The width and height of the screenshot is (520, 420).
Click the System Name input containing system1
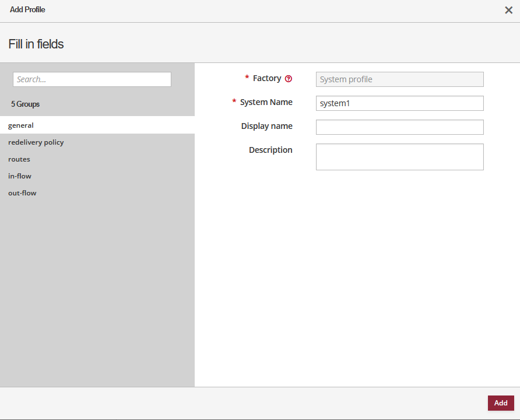399,103
